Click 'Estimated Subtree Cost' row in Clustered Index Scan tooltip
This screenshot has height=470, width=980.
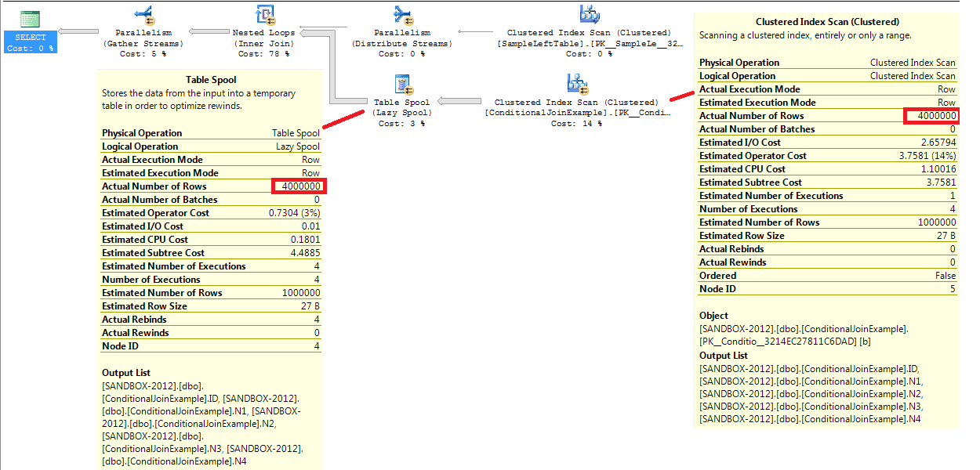pos(828,183)
